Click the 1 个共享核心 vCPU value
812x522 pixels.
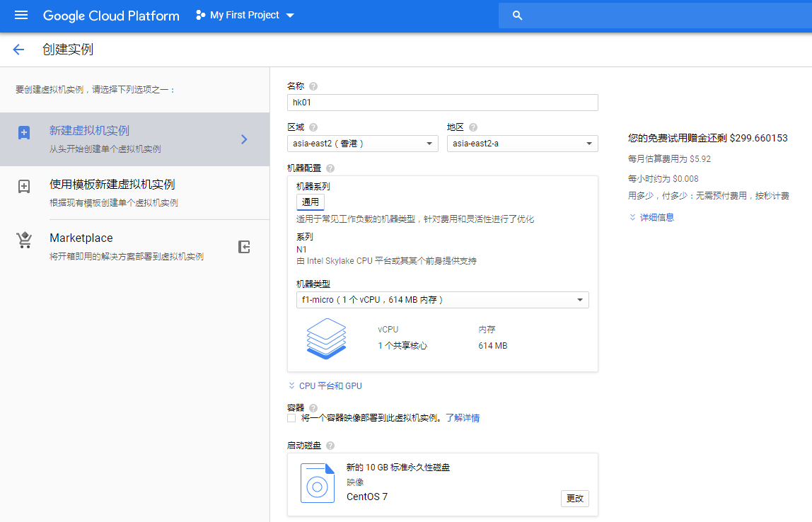[x=402, y=345]
